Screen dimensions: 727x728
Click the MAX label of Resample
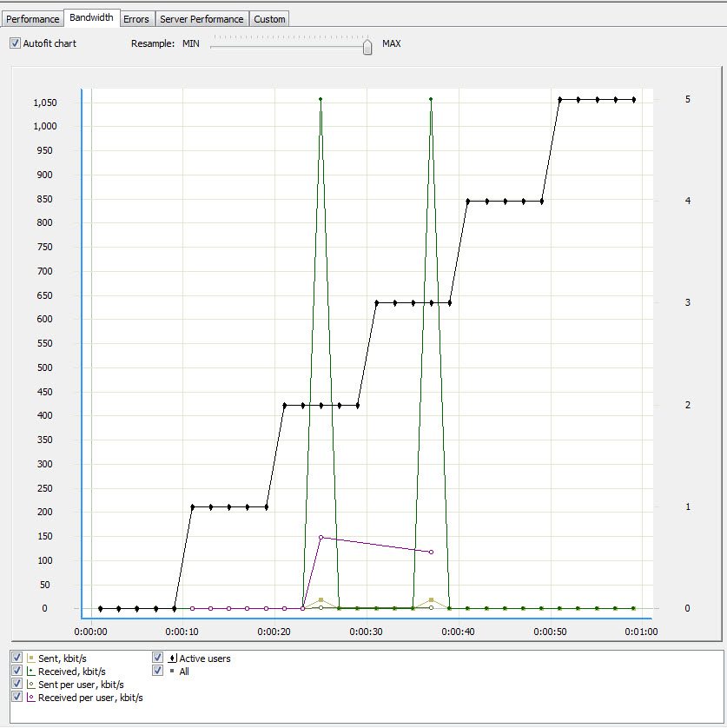(392, 43)
